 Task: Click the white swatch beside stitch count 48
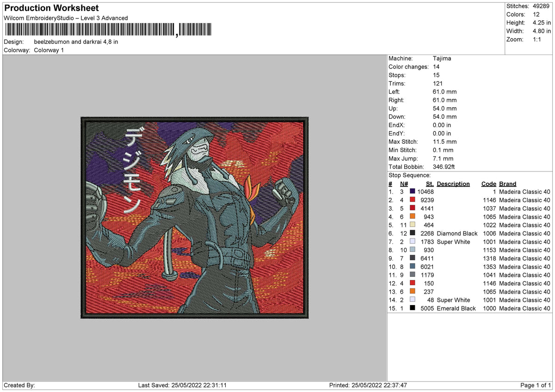click(x=413, y=300)
